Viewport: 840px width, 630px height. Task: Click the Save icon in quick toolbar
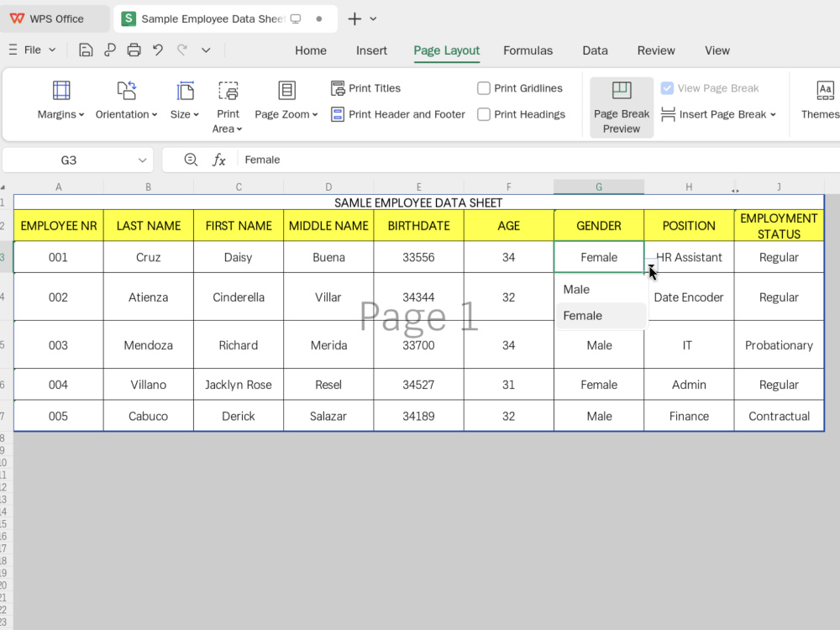[x=86, y=50]
